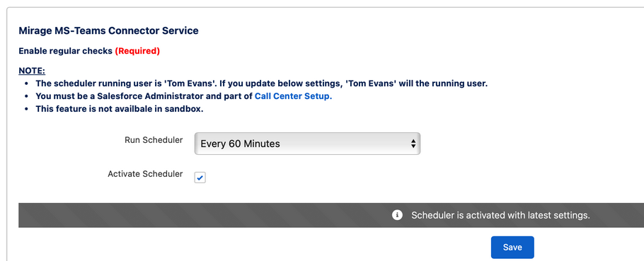Viewport: 644px width, 261px height.
Task: Uncheck the Activate Scheduler checkbox
Action: 200,178
